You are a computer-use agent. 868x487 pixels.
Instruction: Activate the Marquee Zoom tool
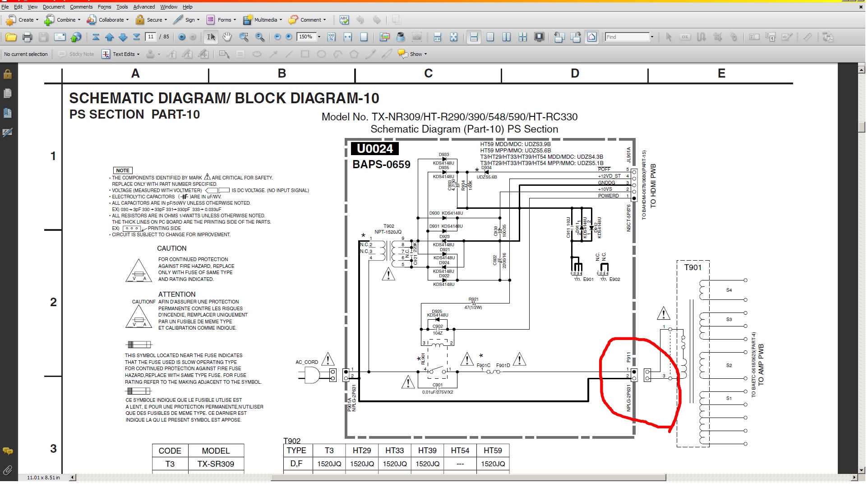244,37
